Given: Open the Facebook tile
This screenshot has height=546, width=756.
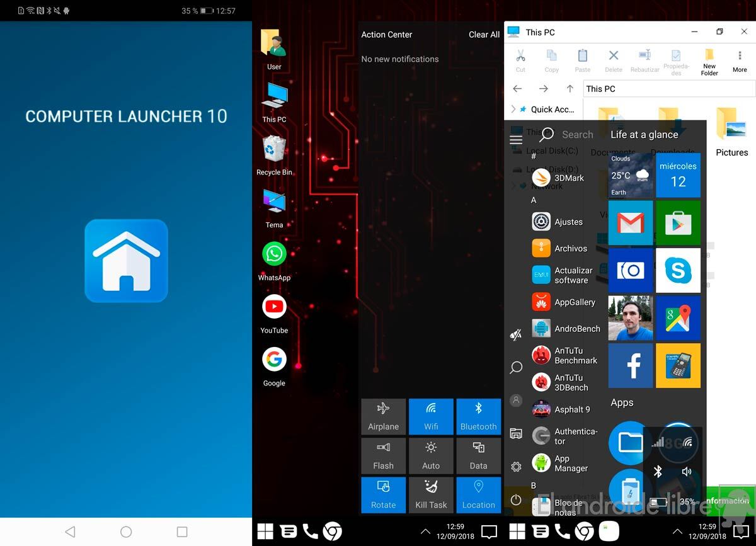Looking at the screenshot, I should coord(631,365).
